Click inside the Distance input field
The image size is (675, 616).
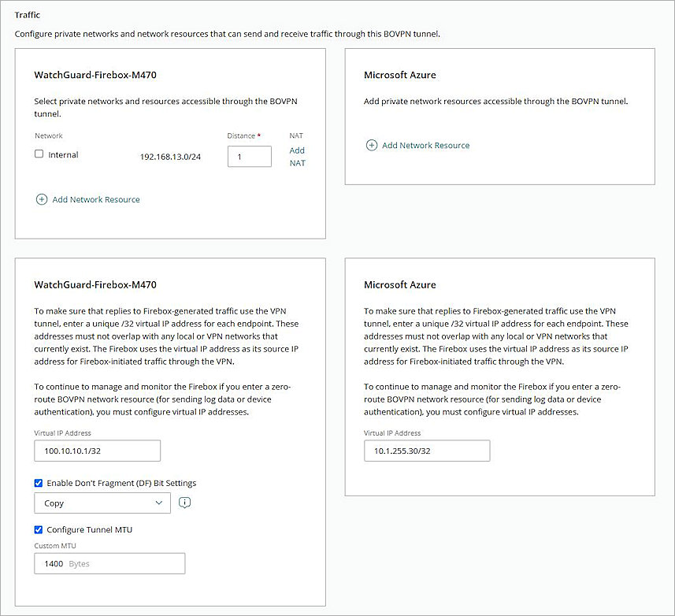pyautogui.click(x=250, y=156)
